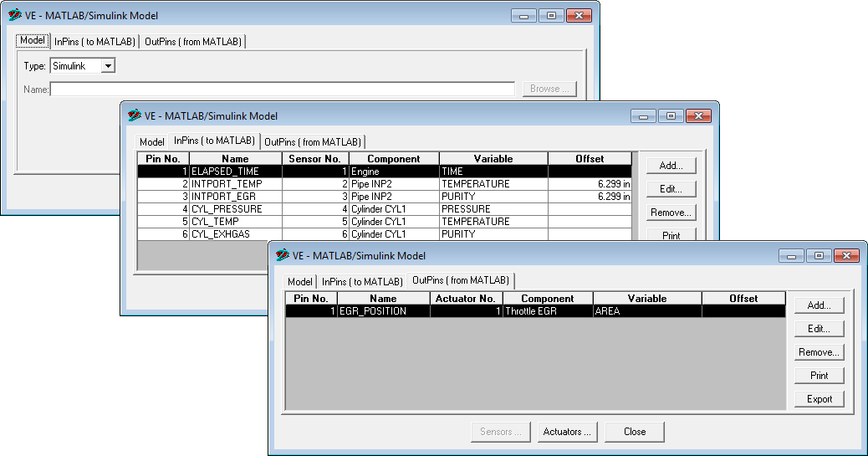Close the front OutPins window via title bar X

click(x=847, y=255)
